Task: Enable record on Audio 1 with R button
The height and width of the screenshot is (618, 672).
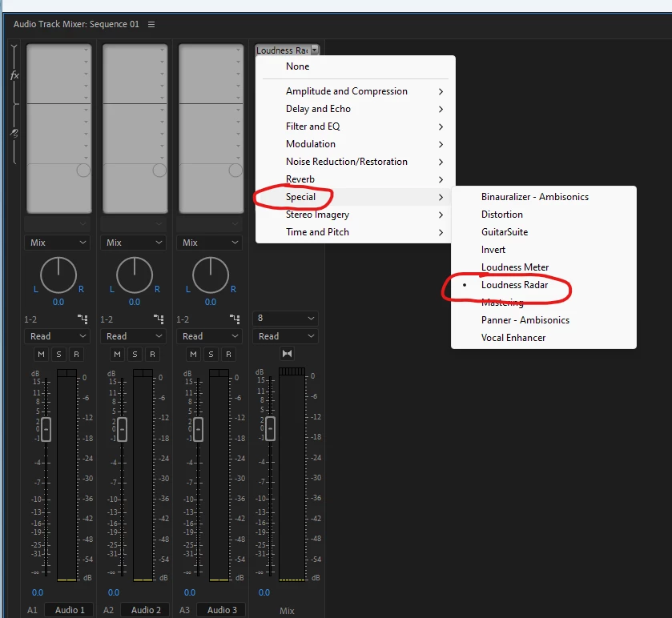Action: tap(76, 354)
